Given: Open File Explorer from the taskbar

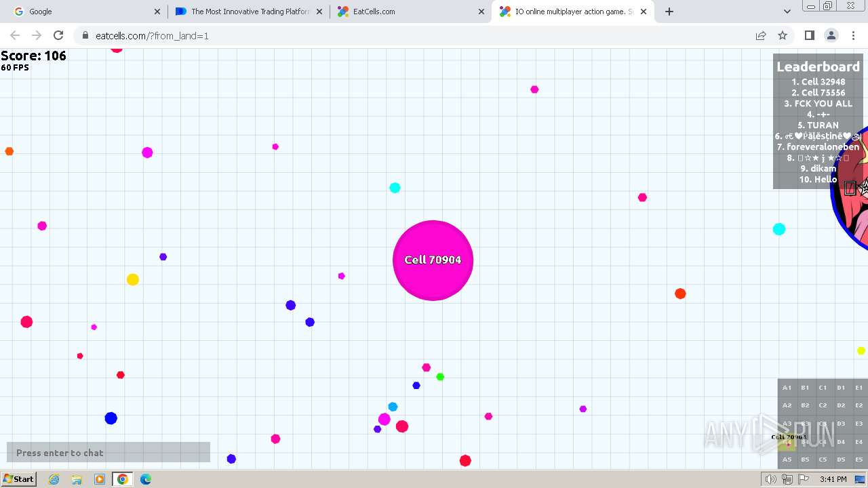Looking at the screenshot, I should click(x=77, y=479).
